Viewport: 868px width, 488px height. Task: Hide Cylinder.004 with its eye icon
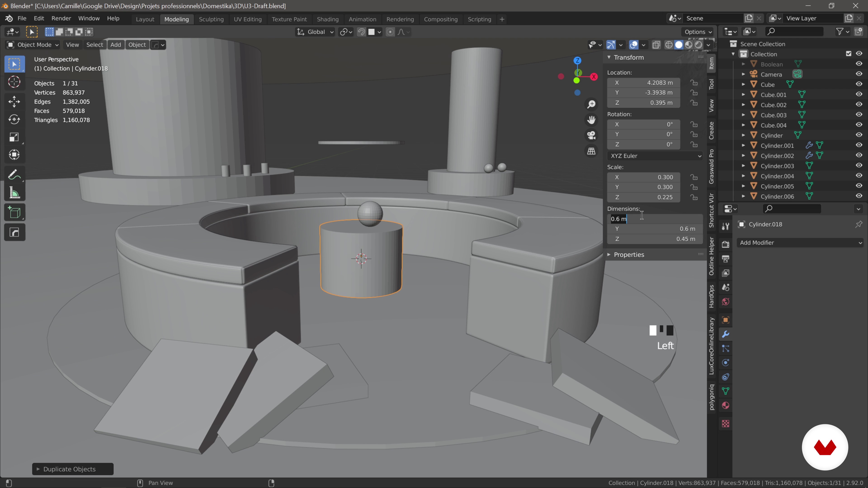point(859,176)
